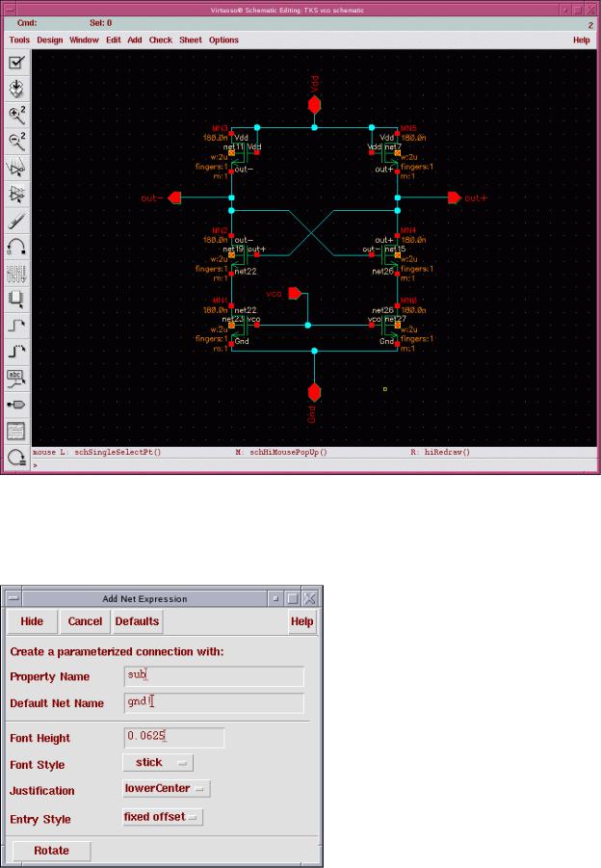
Task: Open the Add menu
Action: (135, 39)
